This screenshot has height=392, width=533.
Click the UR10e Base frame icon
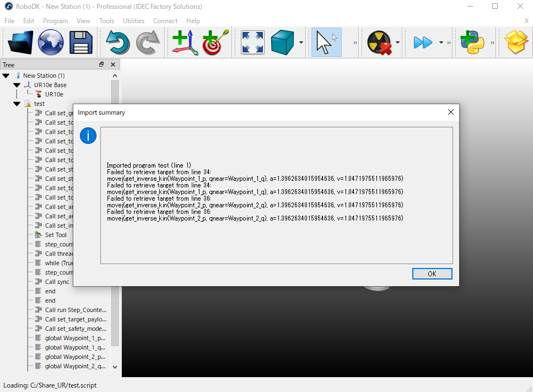click(28, 85)
